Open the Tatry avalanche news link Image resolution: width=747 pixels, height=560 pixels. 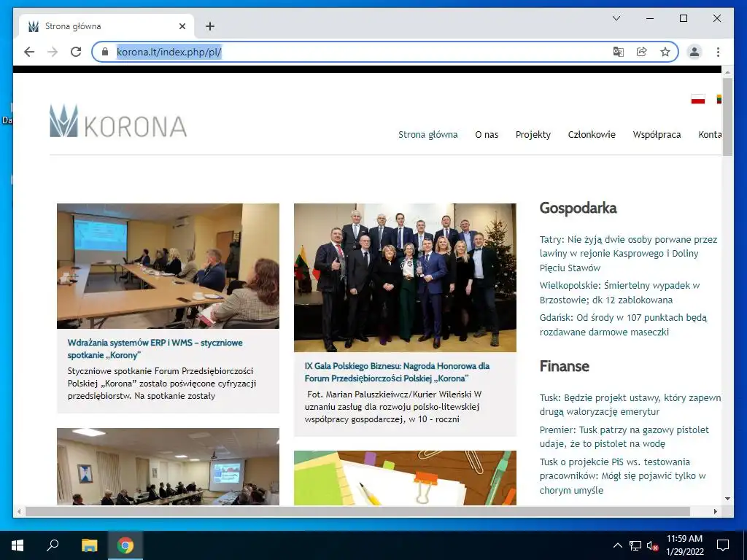click(x=628, y=253)
